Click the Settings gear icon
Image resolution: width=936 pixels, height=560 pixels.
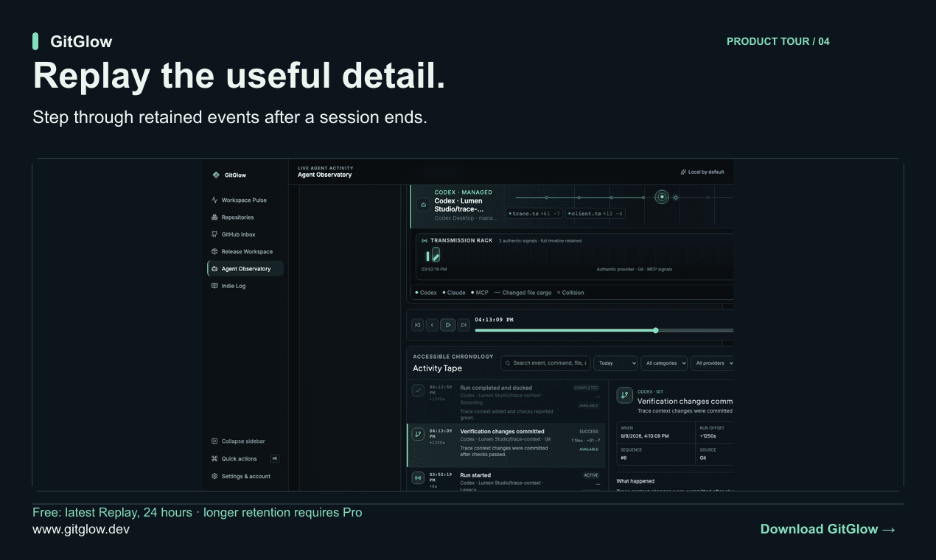pyautogui.click(x=214, y=476)
